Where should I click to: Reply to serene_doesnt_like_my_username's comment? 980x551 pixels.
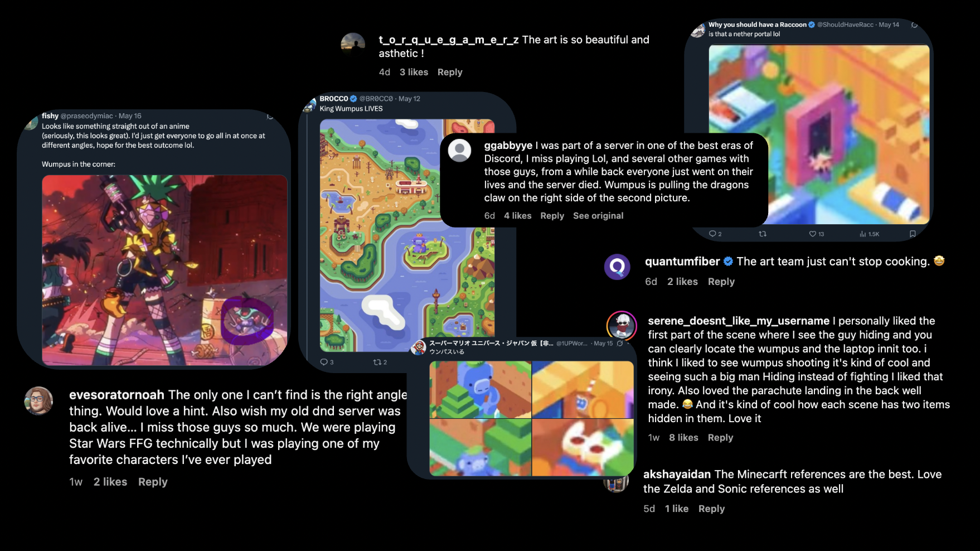tap(720, 438)
